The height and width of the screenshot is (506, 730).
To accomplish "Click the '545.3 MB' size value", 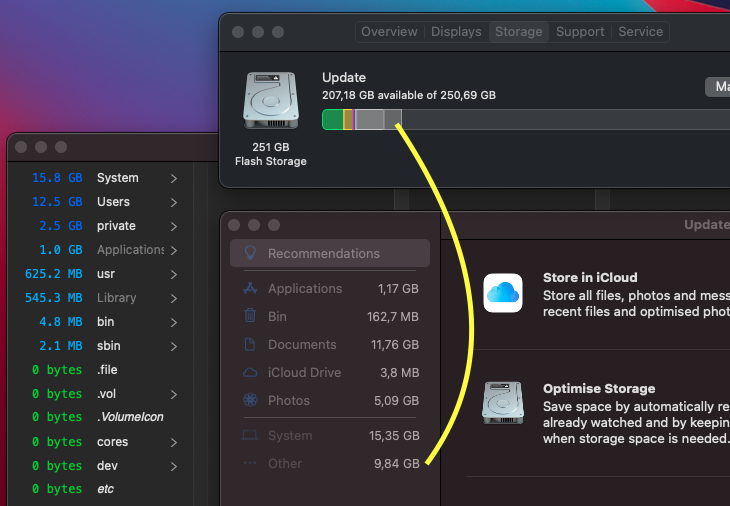I will pyautogui.click(x=54, y=298).
